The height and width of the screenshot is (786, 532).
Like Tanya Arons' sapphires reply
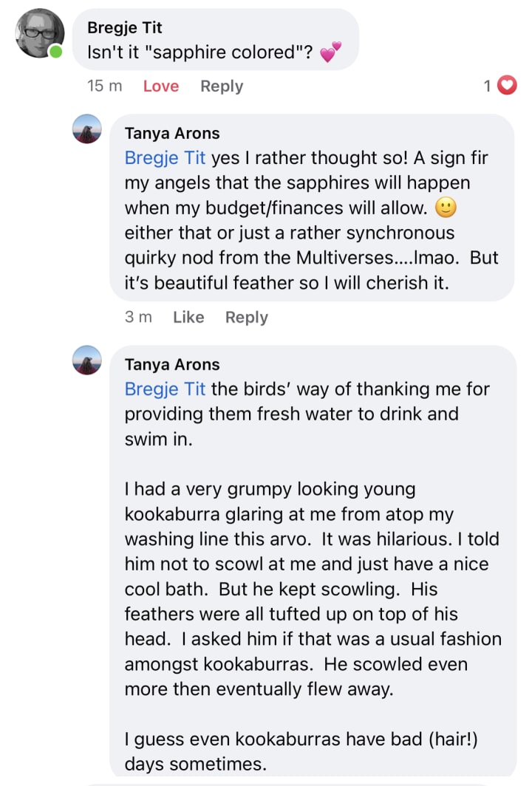pos(188,317)
